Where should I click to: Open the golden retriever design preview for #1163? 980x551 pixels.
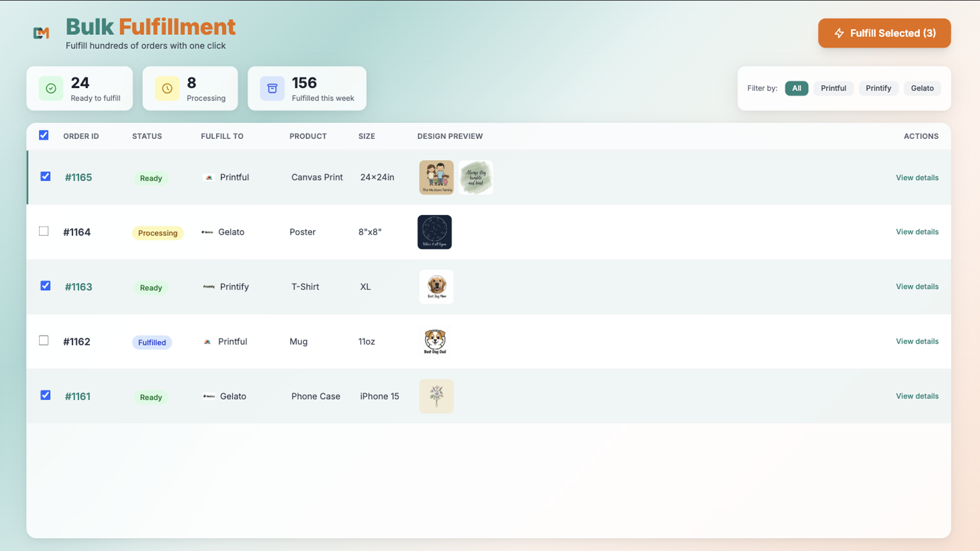point(437,287)
